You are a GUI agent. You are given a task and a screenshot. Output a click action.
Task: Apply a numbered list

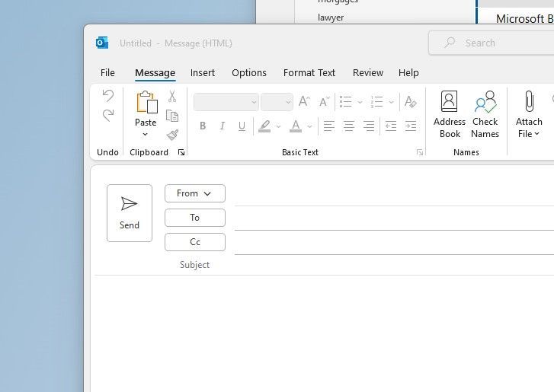(377, 102)
